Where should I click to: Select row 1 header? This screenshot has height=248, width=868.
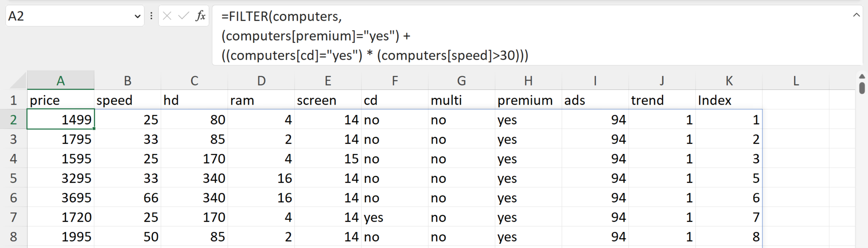[x=13, y=100]
